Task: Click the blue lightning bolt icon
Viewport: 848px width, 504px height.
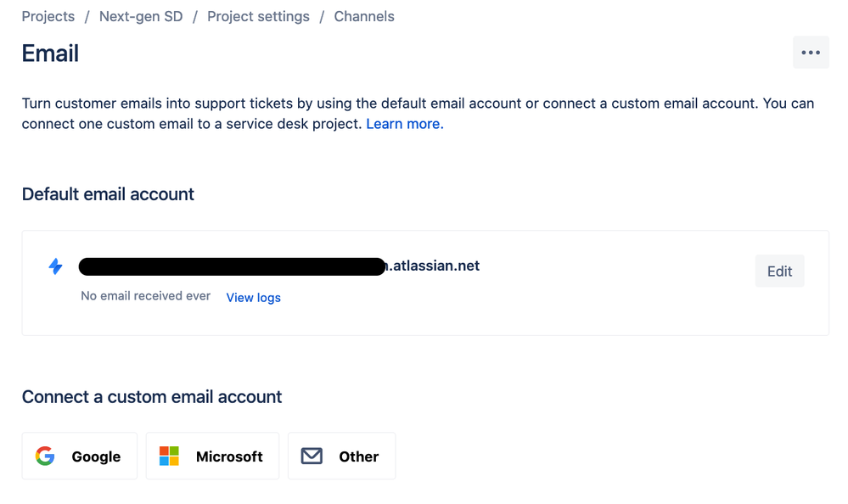Action: tap(56, 266)
